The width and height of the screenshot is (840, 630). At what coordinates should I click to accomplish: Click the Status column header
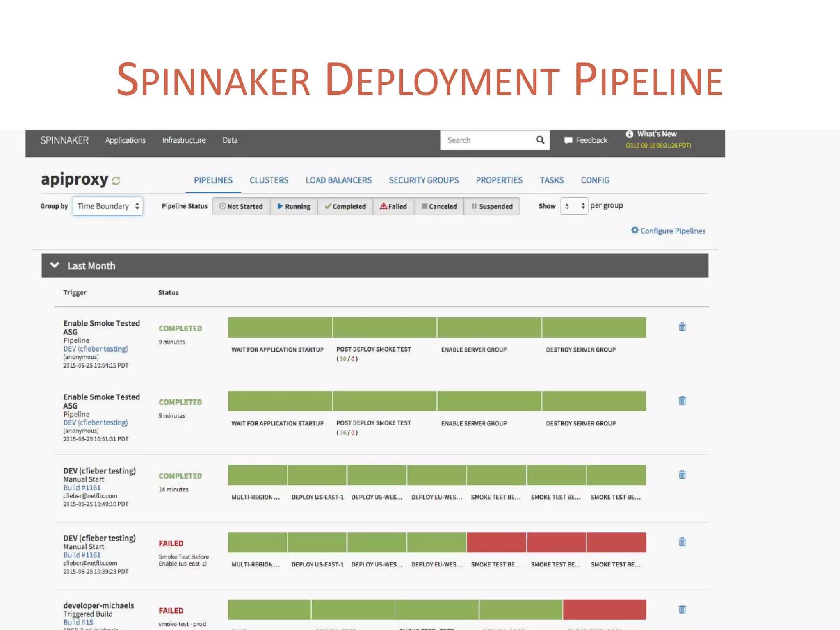[x=169, y=292]
